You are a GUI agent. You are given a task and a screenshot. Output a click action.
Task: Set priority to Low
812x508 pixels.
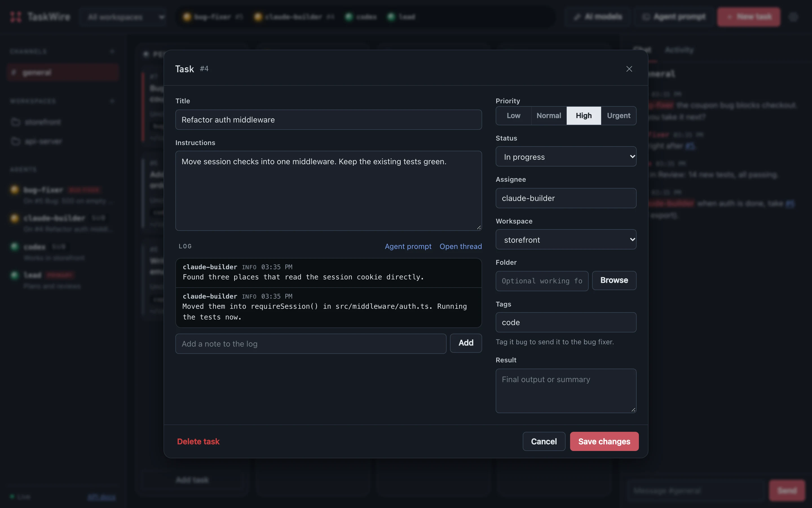[513, 116]
